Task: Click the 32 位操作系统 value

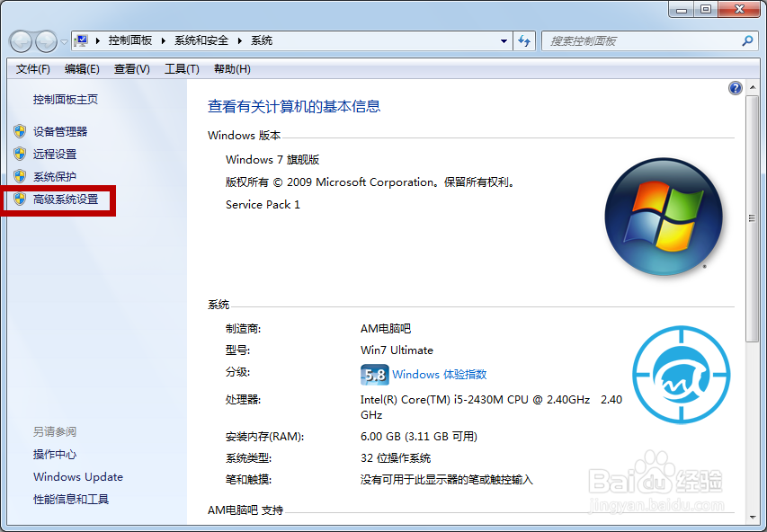Action: click(x=396, y=458)
